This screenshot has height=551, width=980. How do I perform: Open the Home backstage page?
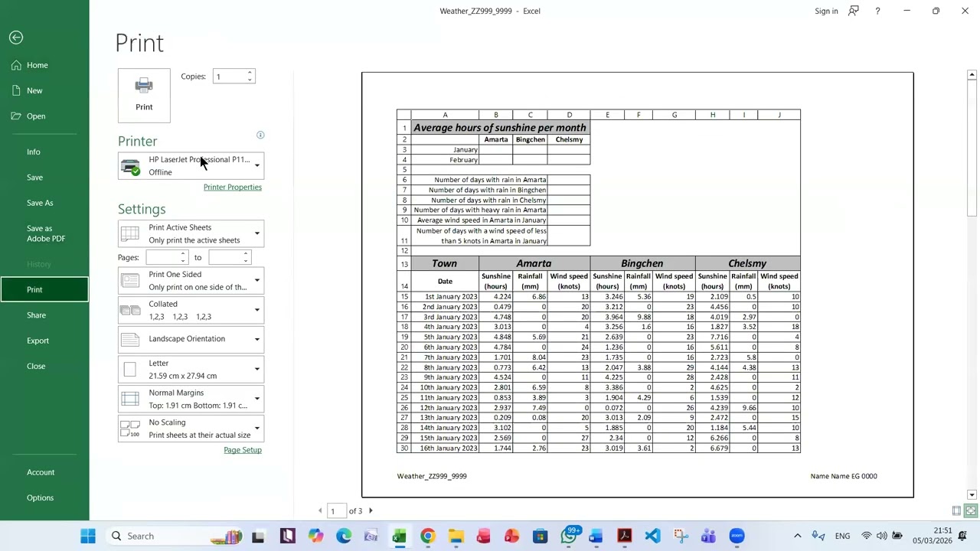(44, 65)
